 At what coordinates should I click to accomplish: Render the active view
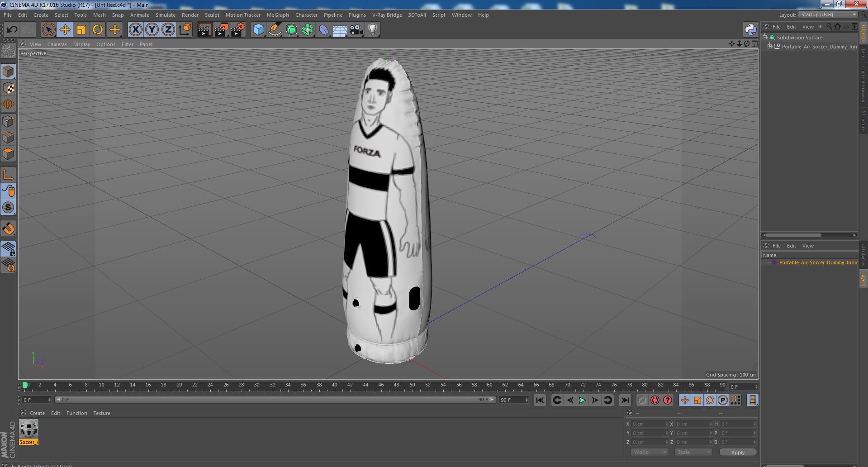(204, 30)
